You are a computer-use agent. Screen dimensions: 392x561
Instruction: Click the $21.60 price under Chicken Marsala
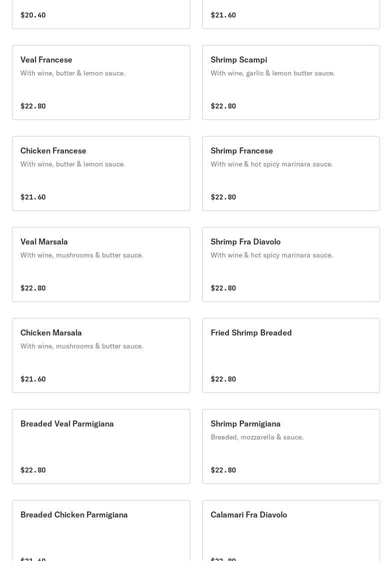(x=33, y=379)
